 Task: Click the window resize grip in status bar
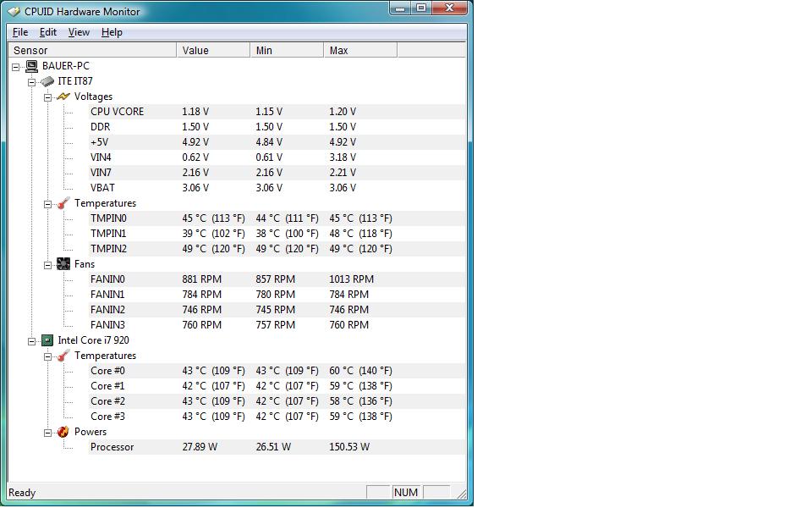(462, 494)
